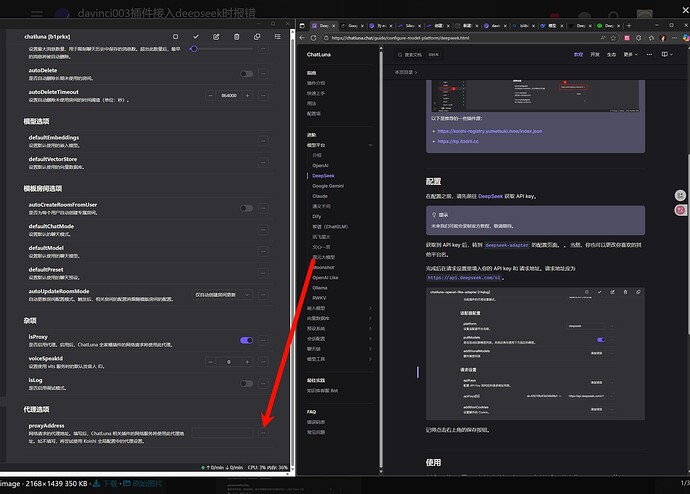Click the clone copy icon in chatluna header
This screenshot has height=494, width=690.
(257, 37)
